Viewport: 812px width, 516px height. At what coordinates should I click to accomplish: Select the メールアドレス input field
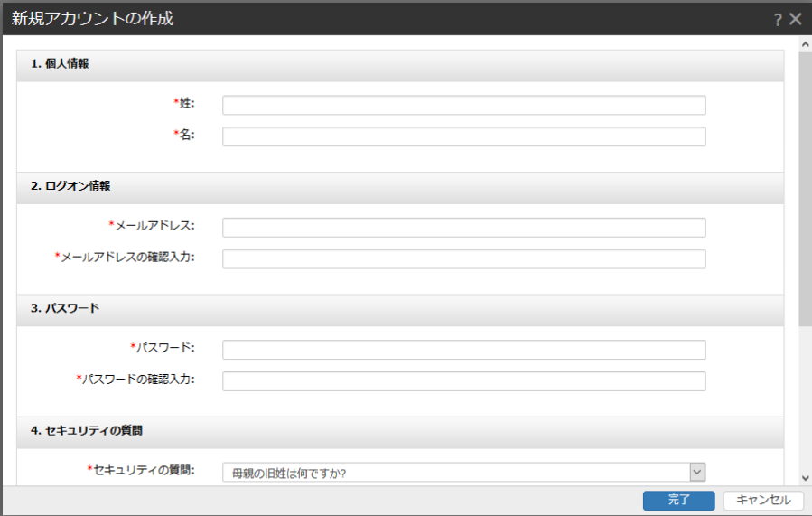(463, 227)
